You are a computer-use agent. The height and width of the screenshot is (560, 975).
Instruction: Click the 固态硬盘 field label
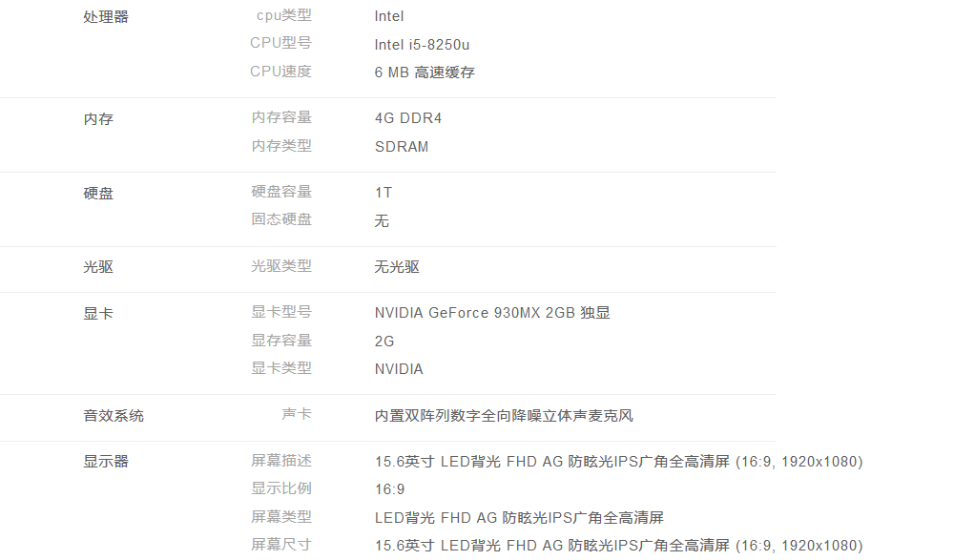281,219
